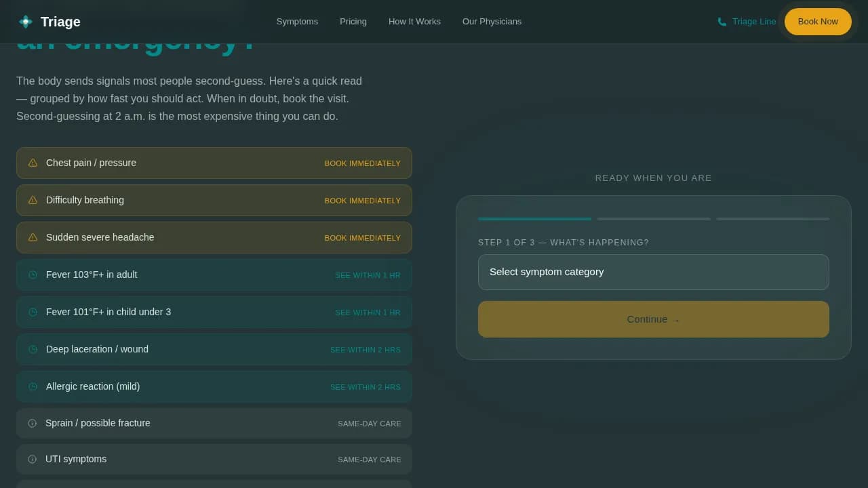The width and height of the screenshot is (868, 488).
Task: Select the Difficulty breathing text
Action: point(85,200)
